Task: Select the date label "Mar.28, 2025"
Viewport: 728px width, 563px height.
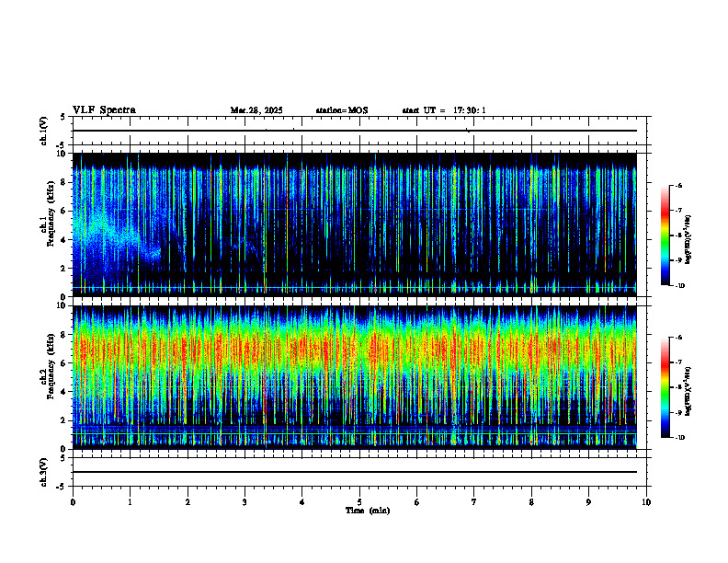Action: point(256,110)
